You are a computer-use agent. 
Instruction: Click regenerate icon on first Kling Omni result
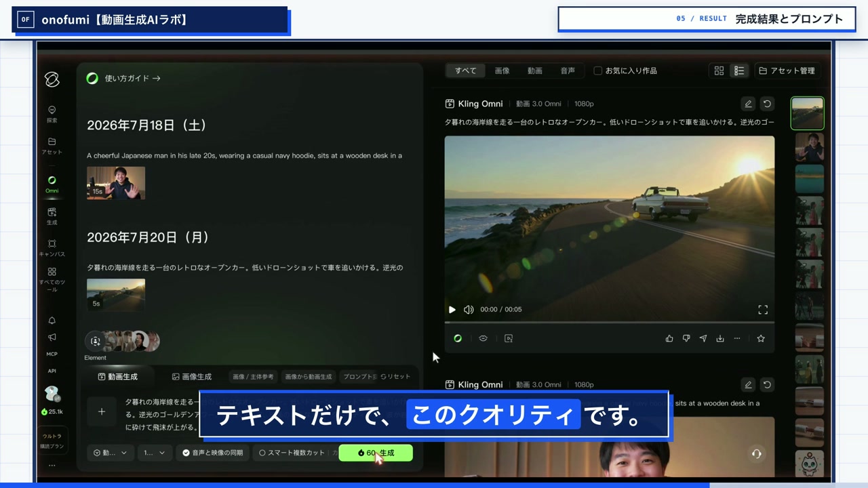(767, 104)
